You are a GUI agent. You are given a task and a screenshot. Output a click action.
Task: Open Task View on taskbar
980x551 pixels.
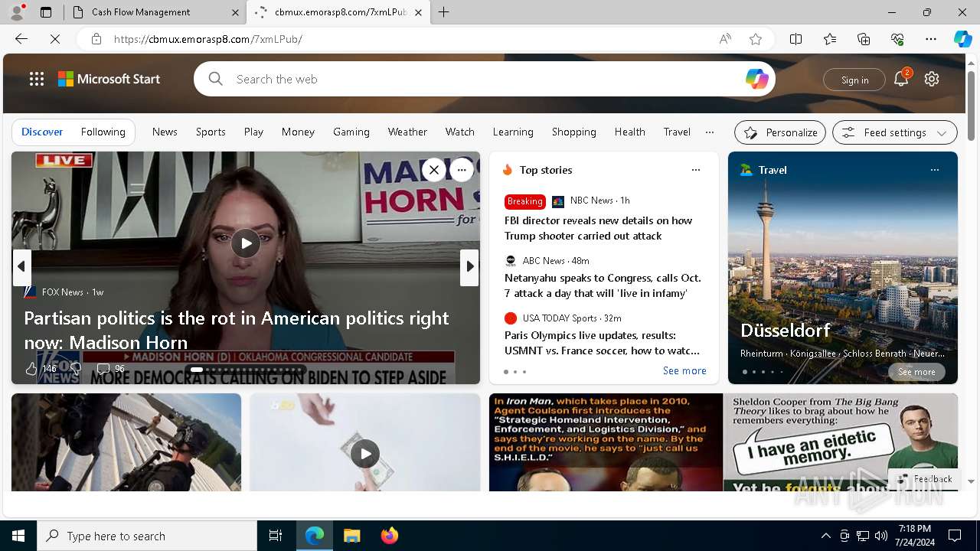pos(276,536)
